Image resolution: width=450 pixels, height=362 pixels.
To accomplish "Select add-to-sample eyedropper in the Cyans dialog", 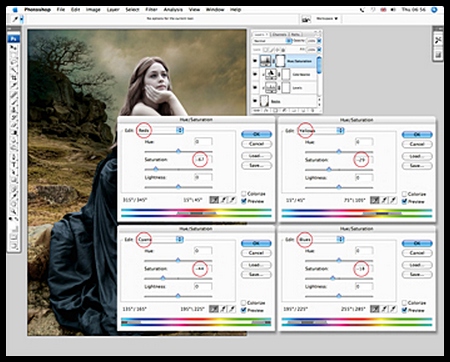I will click(223, 309).
